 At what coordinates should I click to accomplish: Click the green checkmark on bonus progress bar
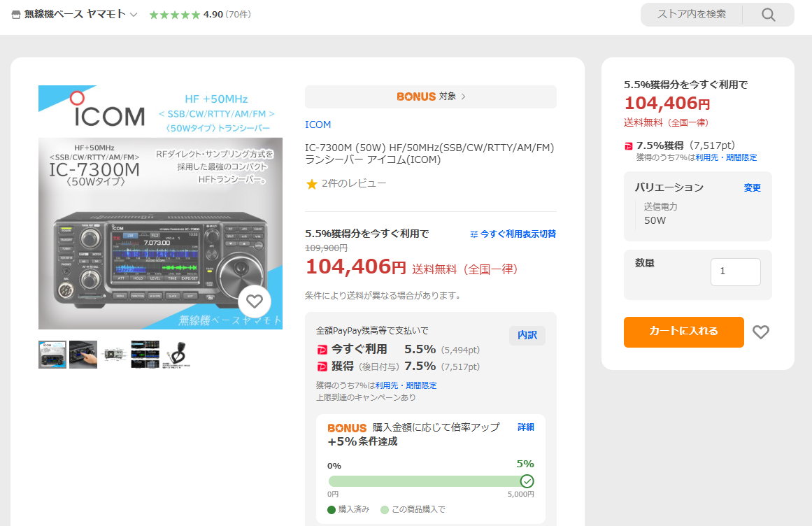point(527,481)
